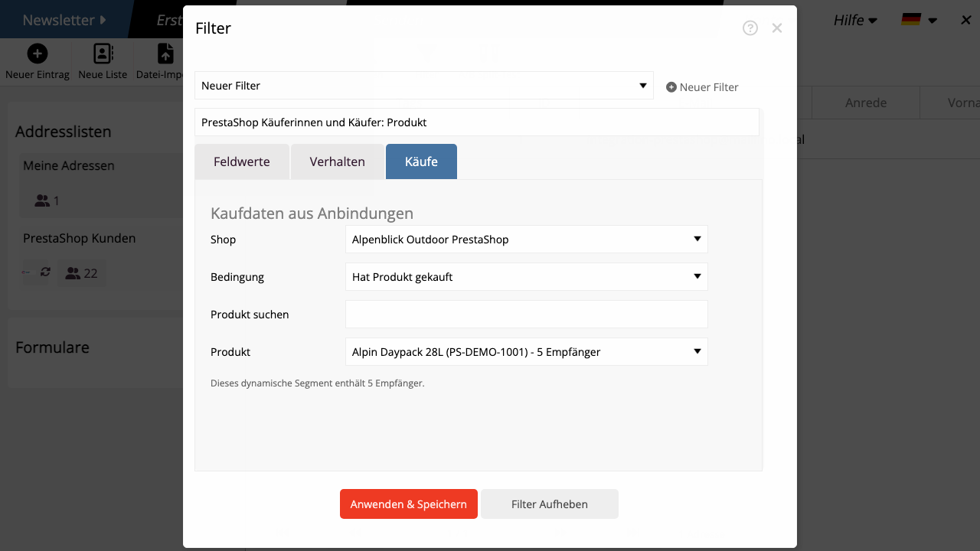Open the Newsletter menu in header
The width and height of the screenshot is (980, 551).
(x=64, y=20)
